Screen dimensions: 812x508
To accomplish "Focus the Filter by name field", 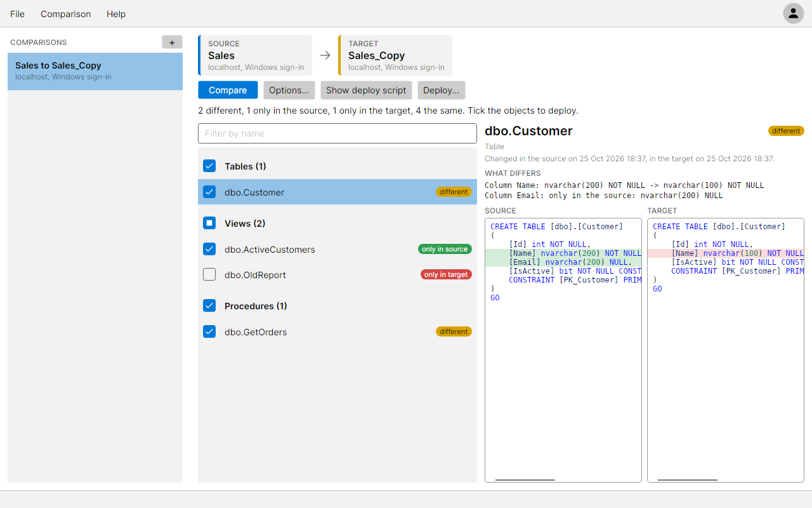I will click(337, 133).
